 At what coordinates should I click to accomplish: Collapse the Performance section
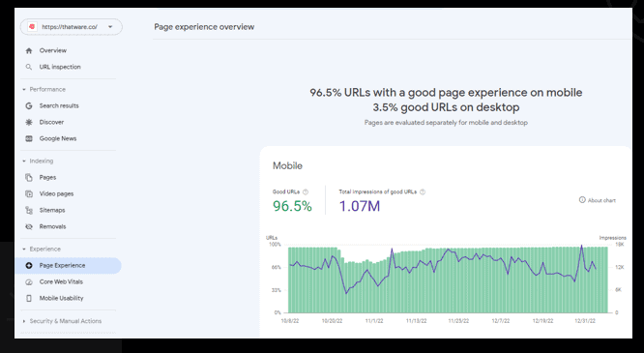[24, 89]
